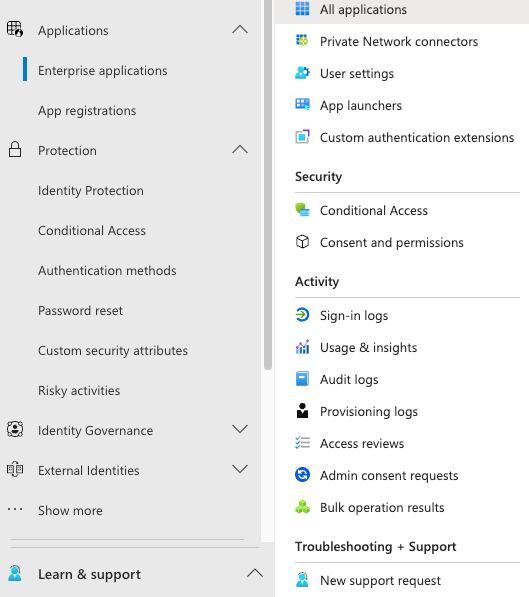Click the User settings gear icon

[x=302, y=72]
